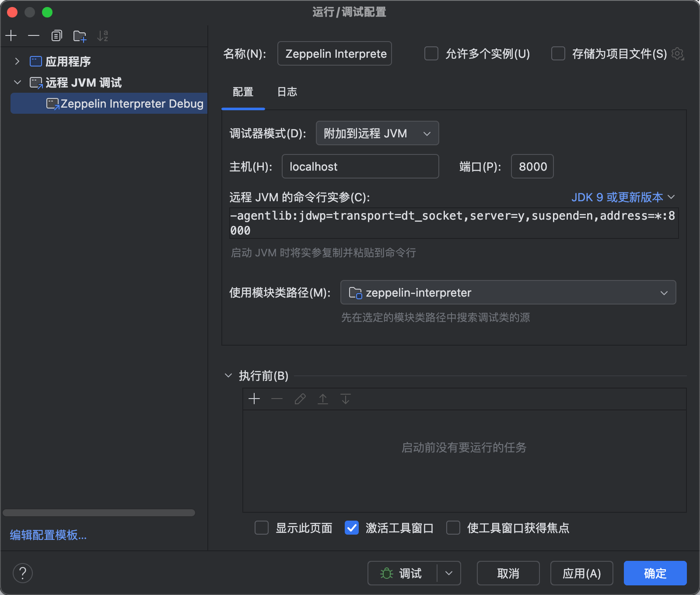Click the project file storage gear icon
The width and height of the screenshot is (700, 595).
pos(678,54)
